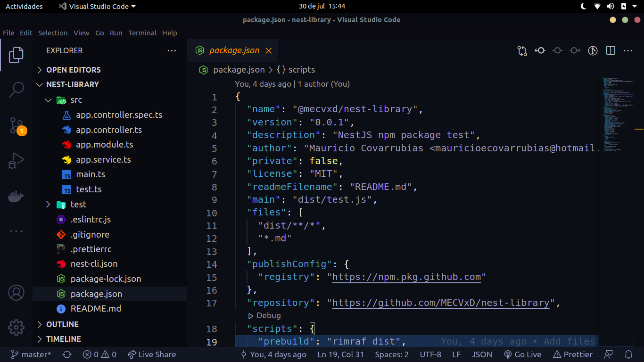The image size is (644, 362).
Task: Open the File menu
Action: 8,33
